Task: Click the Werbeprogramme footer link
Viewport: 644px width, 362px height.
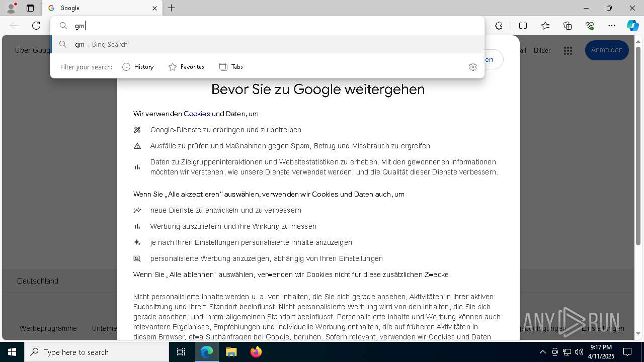Action: point(48,328)
